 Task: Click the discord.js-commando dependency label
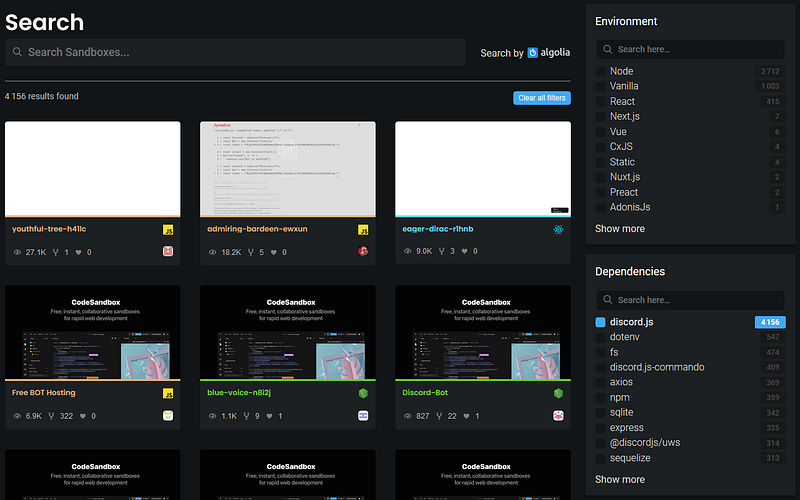(x=657, y=367)
